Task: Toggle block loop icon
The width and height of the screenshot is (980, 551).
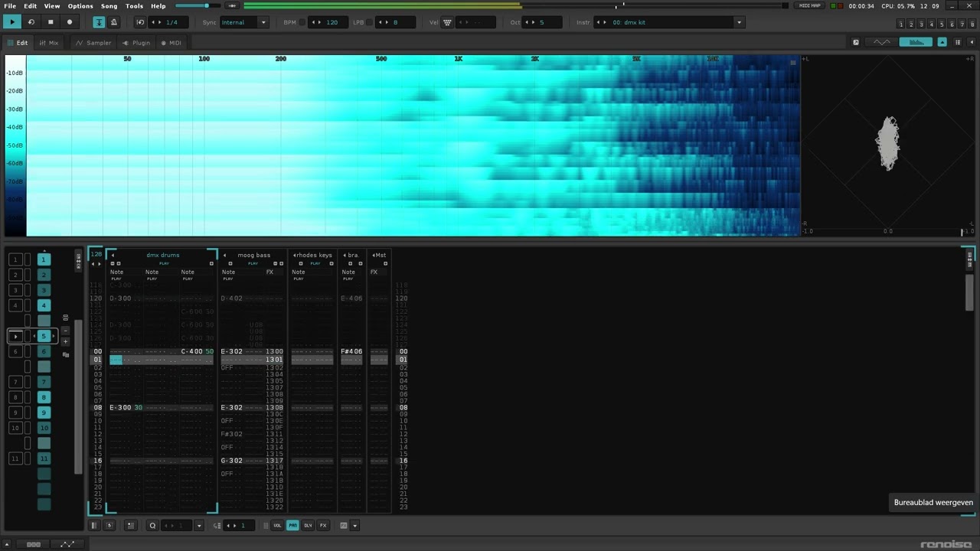Action: (x=140, y=22)
